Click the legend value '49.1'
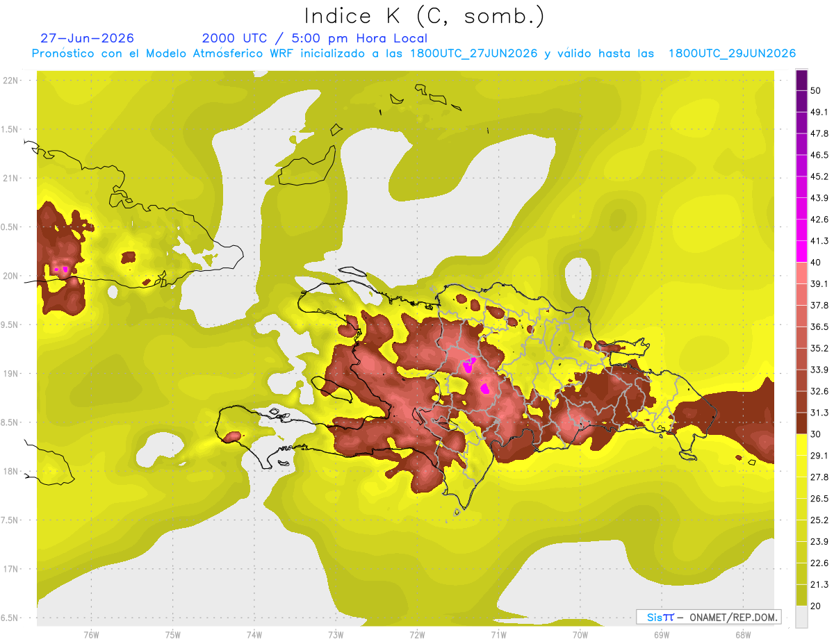Image resolution: width=834 pixels, height=644 pixels. (819, 112)
